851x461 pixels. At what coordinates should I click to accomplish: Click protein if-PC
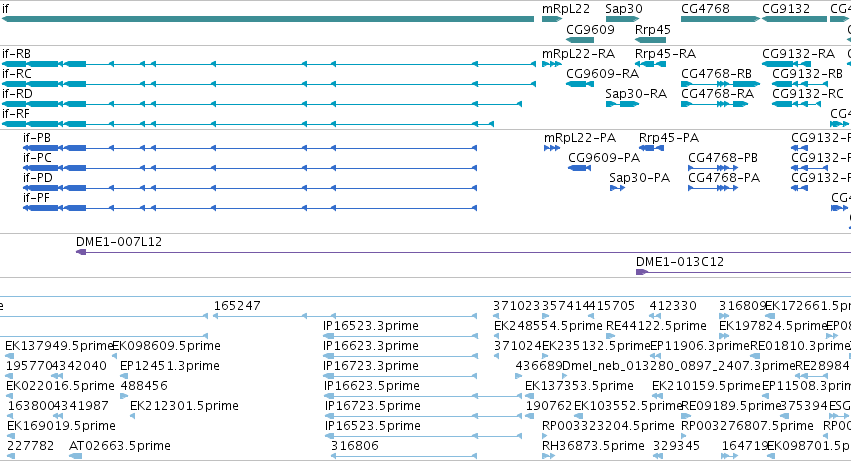250,168
